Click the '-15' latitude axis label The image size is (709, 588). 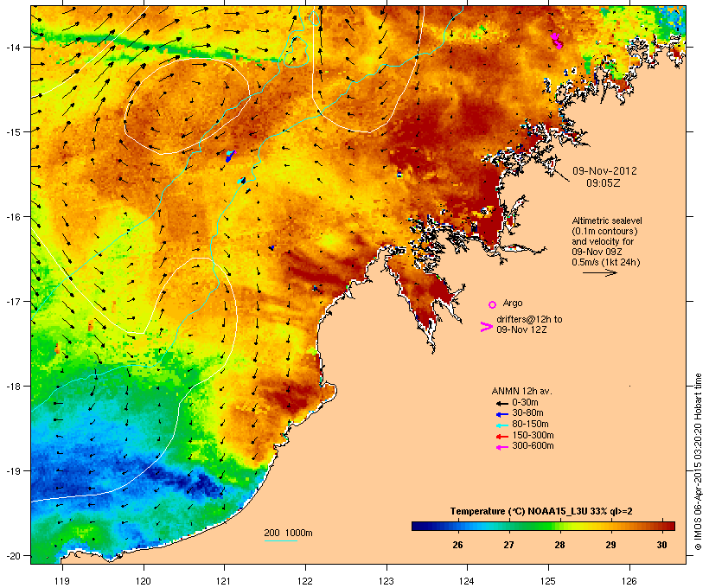coord(12,132)
